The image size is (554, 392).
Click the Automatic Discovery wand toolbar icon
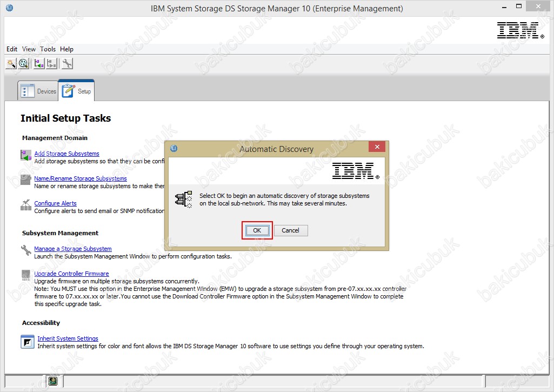coord(11,64)
